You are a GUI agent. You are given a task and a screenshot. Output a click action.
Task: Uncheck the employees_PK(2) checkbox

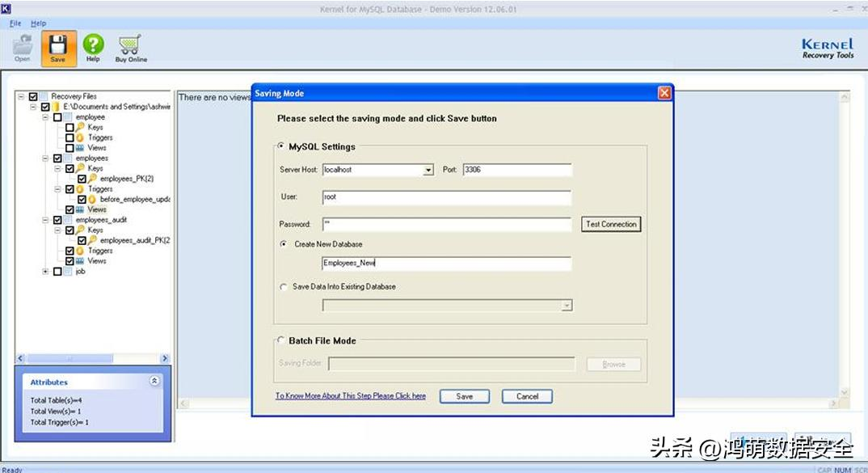(82, 179)
